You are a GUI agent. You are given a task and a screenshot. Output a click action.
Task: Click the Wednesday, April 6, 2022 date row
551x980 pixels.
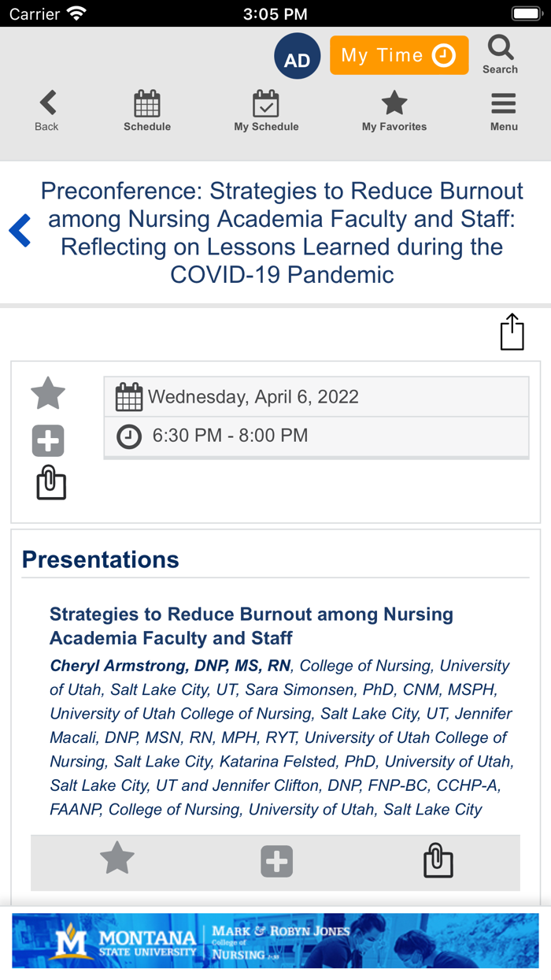[316, 396]
